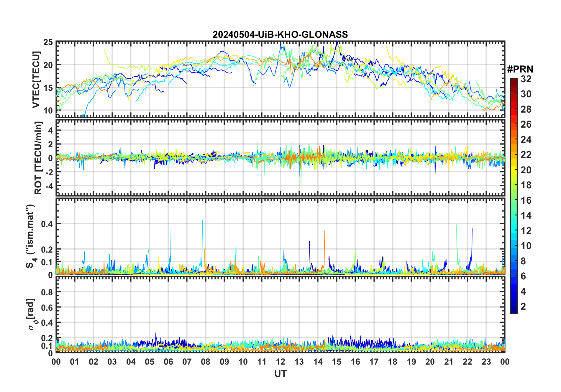Click the 32 label on the PRN colorbar
Viewport: 561px width, 392px height.
click(526, 79)
